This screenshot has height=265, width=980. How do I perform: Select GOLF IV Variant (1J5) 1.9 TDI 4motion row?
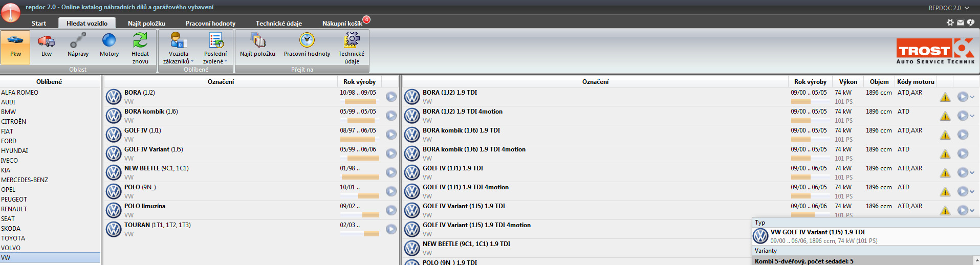pyautogui.click(x=577, y=229)
